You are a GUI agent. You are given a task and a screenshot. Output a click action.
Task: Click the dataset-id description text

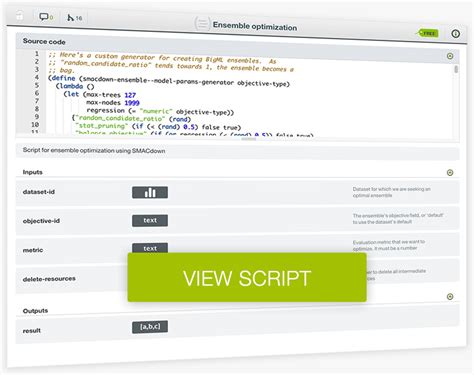click(392, 192)
